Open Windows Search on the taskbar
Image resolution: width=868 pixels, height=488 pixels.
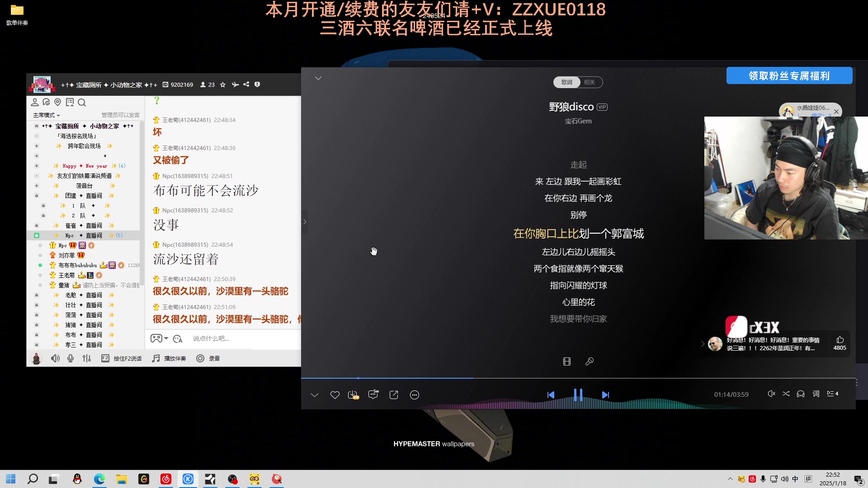click(33, 479)
